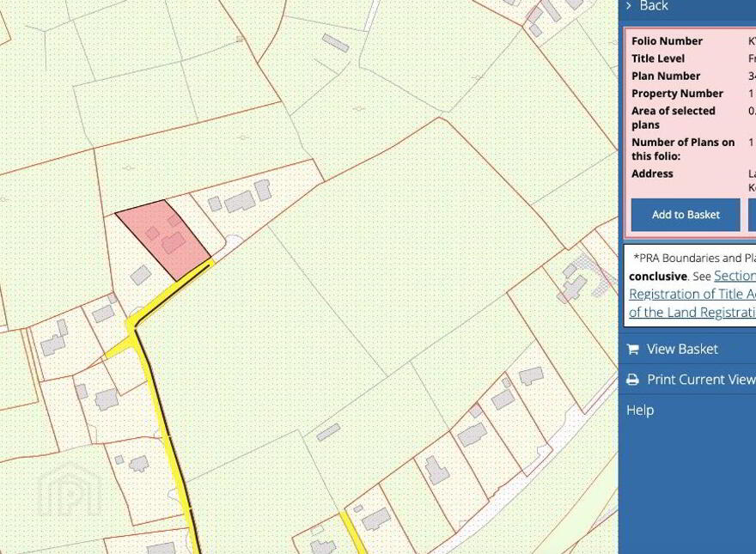The width and height of the screenshot is (756, 554).
Task: Click 'Number of Plans on this folio' label
Action: coord(683,149)
